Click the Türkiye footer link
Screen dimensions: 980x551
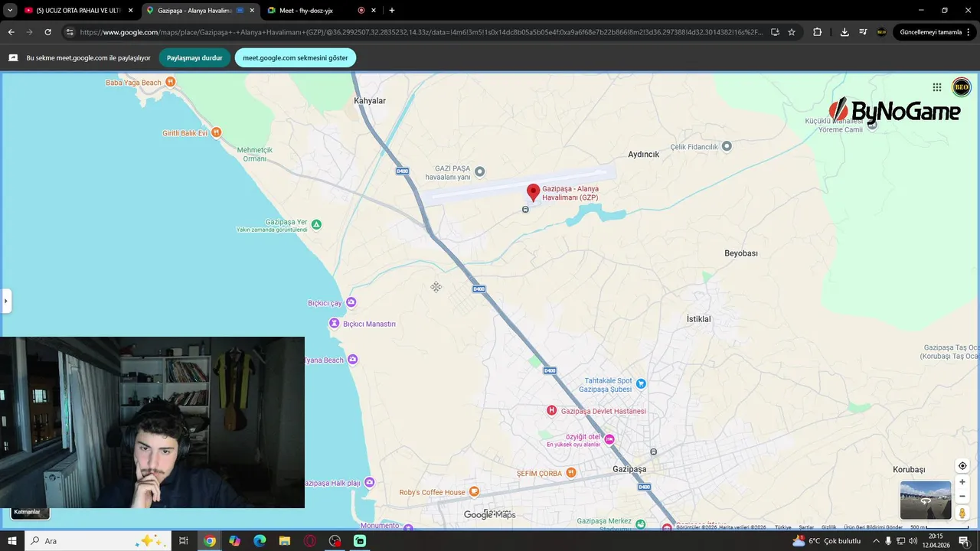(x=782, y=527)
